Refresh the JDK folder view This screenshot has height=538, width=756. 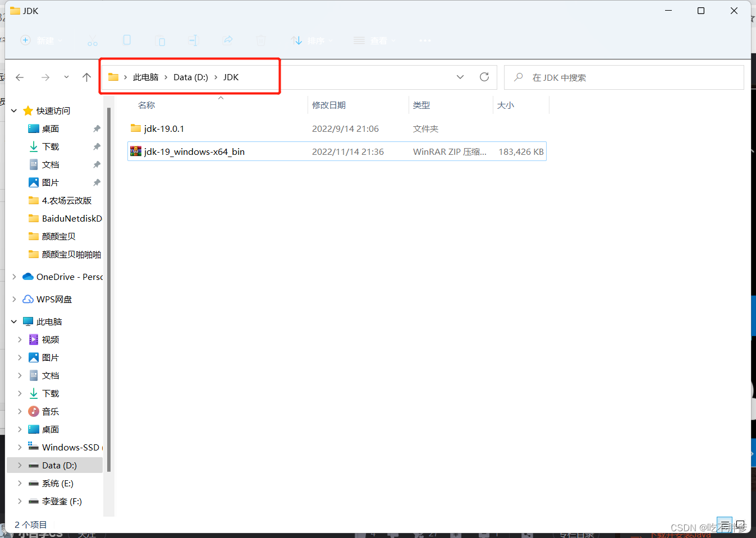(484, 77)
